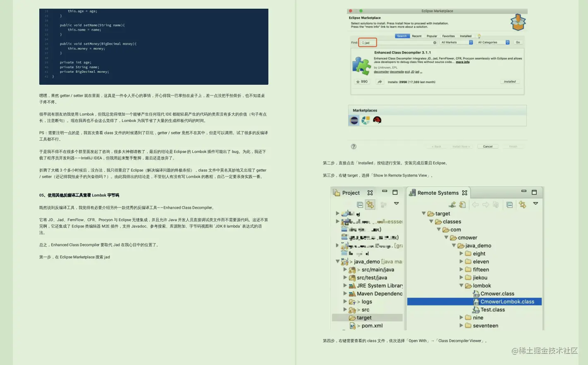
Task: Click the jad tag link
Action: (x=417, y=72)
